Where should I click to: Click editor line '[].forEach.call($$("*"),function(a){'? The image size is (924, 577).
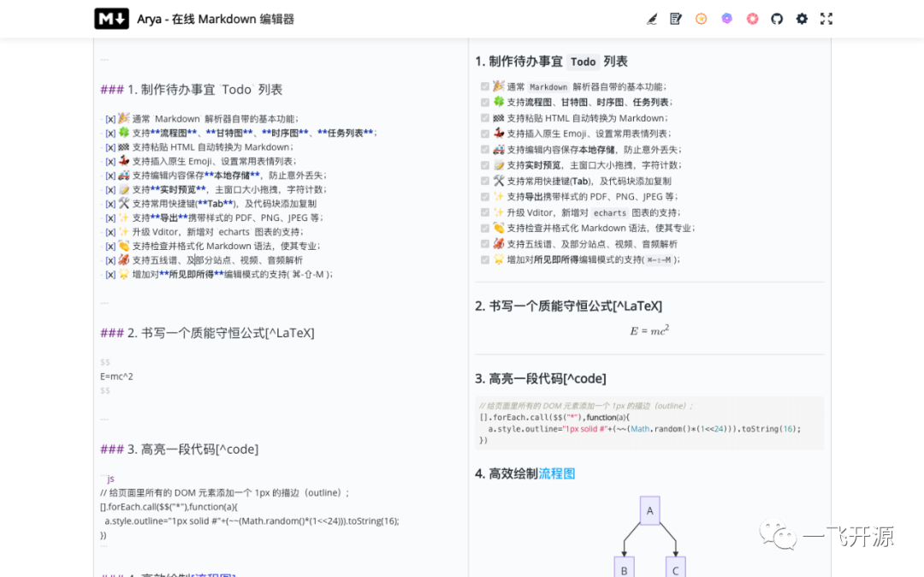[x=169, y=507]
